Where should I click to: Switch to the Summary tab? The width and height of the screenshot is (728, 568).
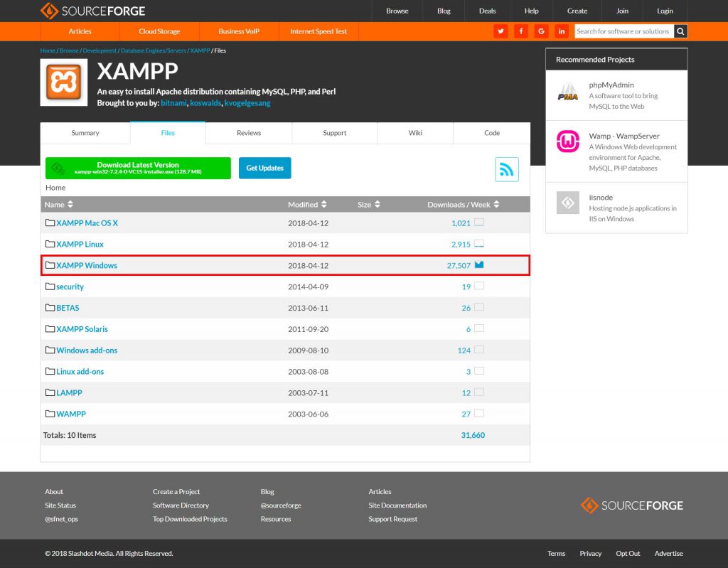click(x=85, y=133)
